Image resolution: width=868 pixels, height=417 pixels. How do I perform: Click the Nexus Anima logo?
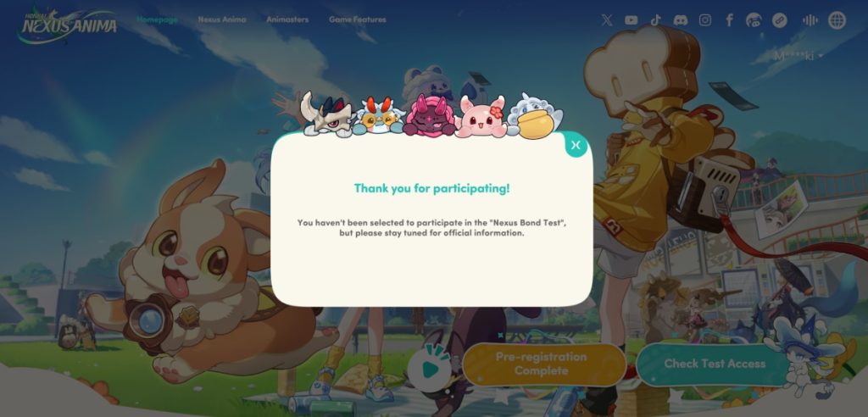tap(68, 25)
